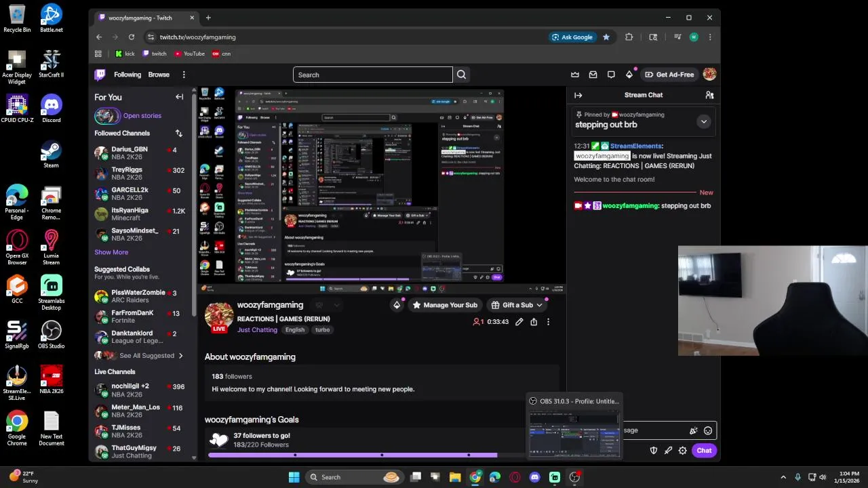Screen dimensions: 868x488
Task: Open moderator sword tools icon in chat
Action: pyautogui.click(x=668, y=450)
